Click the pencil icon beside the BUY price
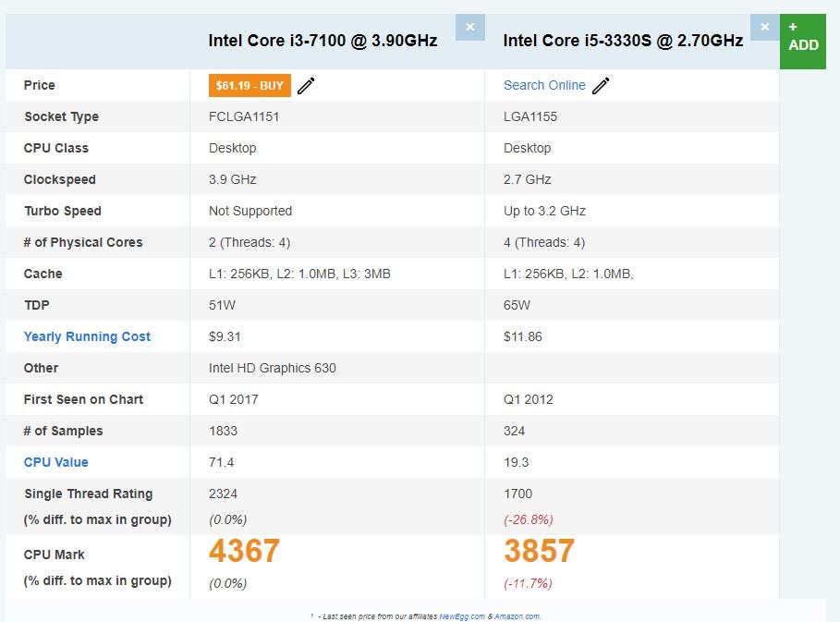Viewport: 840px width, 622px height. (307, 86)
